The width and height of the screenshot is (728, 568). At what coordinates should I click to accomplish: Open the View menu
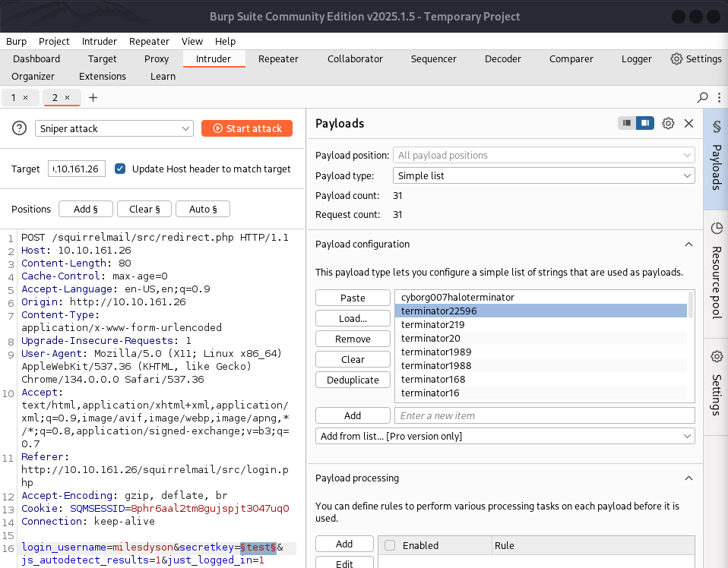[x=191, y=41]
